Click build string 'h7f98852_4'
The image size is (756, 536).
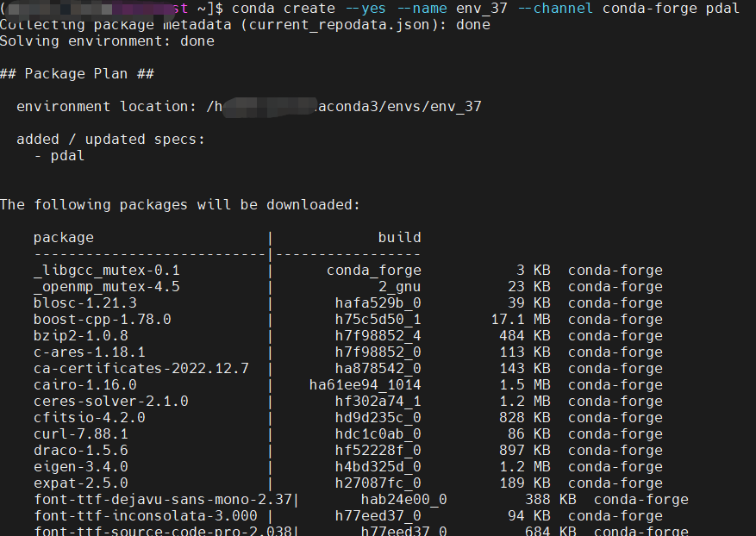(x=378, y=336)
